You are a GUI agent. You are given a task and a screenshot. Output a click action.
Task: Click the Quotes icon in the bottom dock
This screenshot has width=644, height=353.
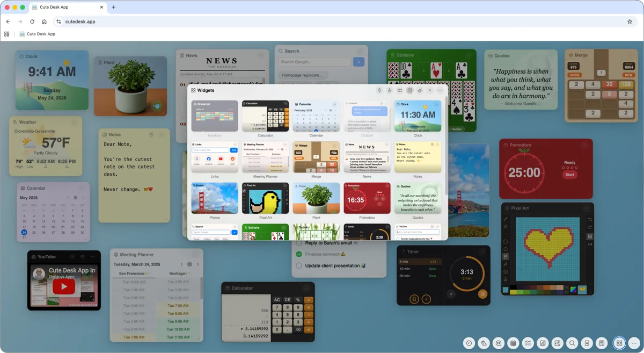[499, 343]
